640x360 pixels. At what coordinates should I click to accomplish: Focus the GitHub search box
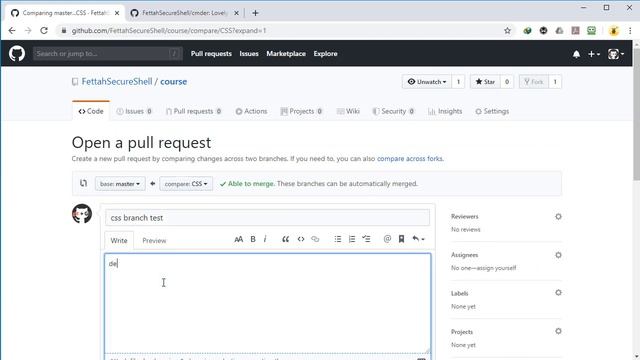point(108,53)
